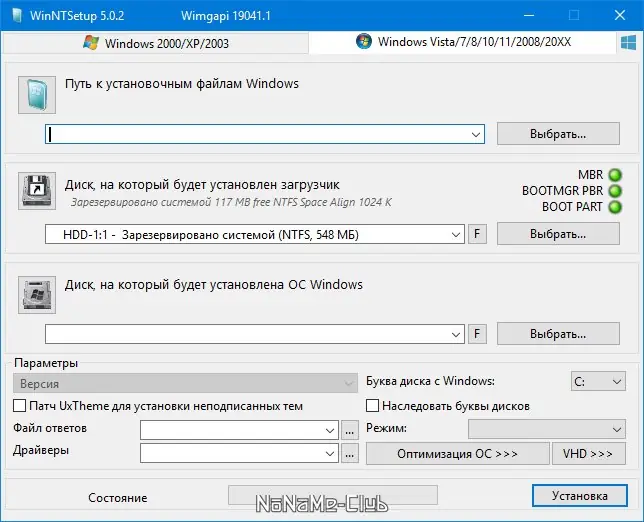This screenshot has width=644, height=522.
Task: Click the Состояние status label
Action: pos(118,498)
